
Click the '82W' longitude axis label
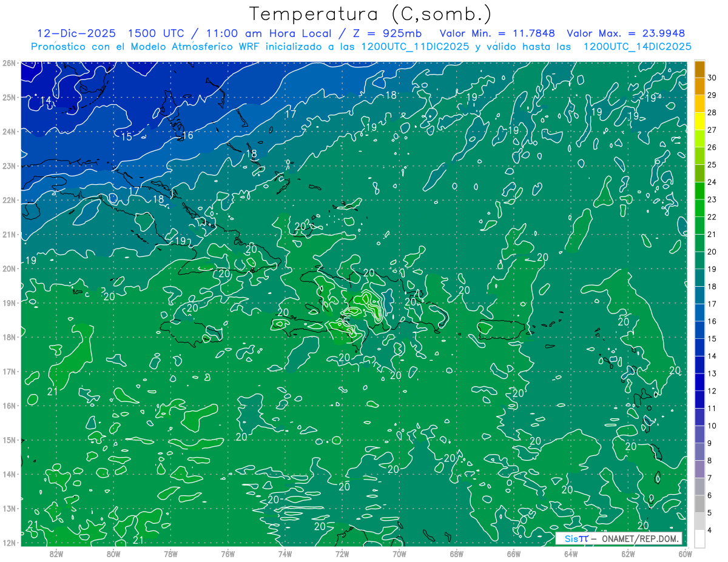56,554
